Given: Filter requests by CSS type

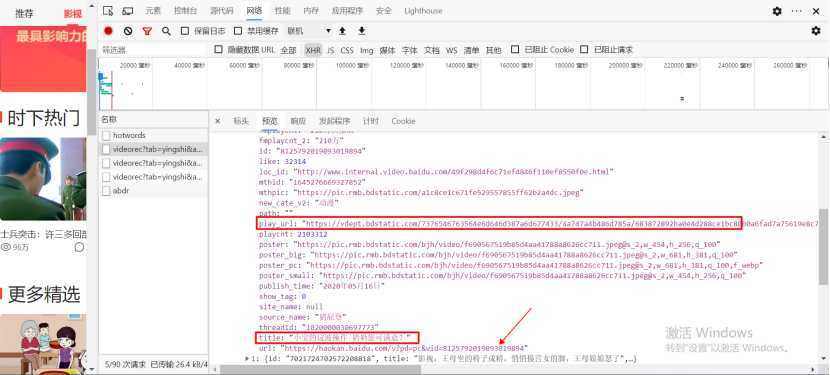Looking at the screenshot, I should coord(347,50).
